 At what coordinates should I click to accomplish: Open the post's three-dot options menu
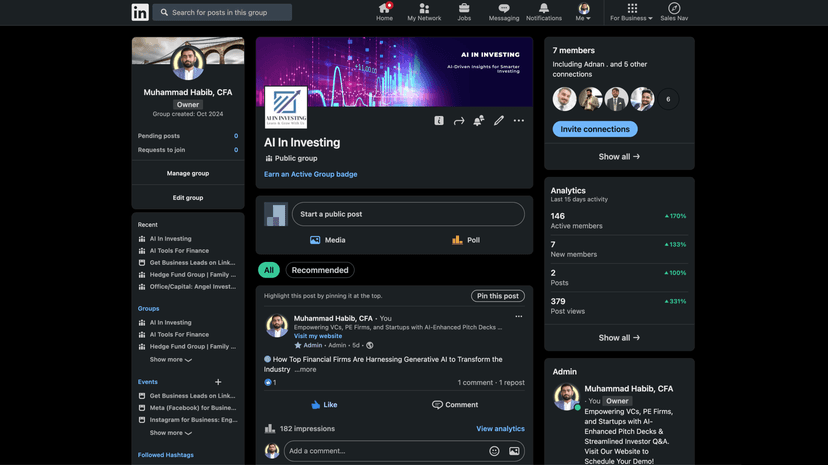pyautogui.click(x=519, y=317)
